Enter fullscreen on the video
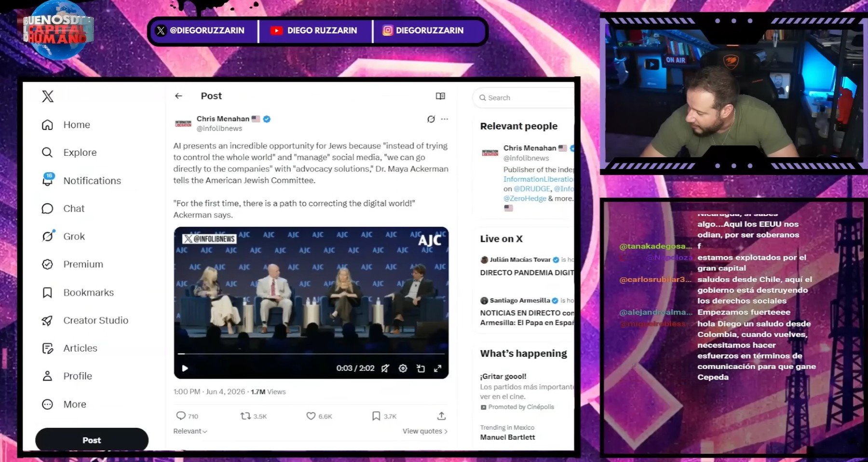The height and width of the screenshot is (462, 868). click(x=438, y=368)
